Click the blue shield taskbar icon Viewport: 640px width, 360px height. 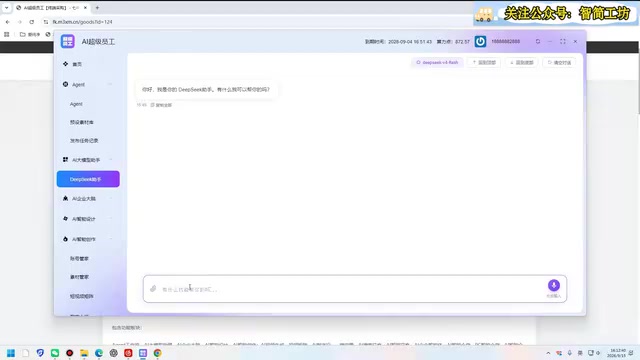[x=40, y=353]
